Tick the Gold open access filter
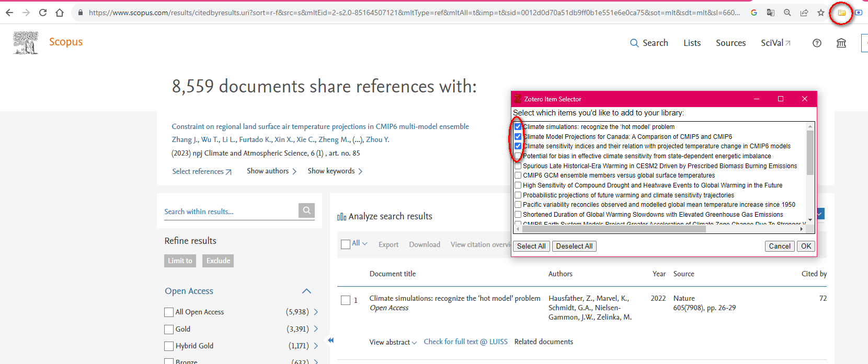This screenshot has height=364, width=868. point(169,330)
